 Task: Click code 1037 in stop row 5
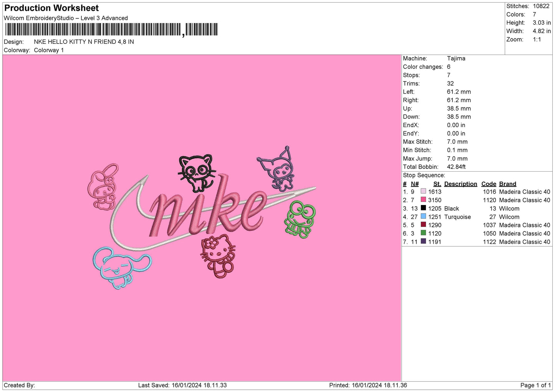point(489,225)
